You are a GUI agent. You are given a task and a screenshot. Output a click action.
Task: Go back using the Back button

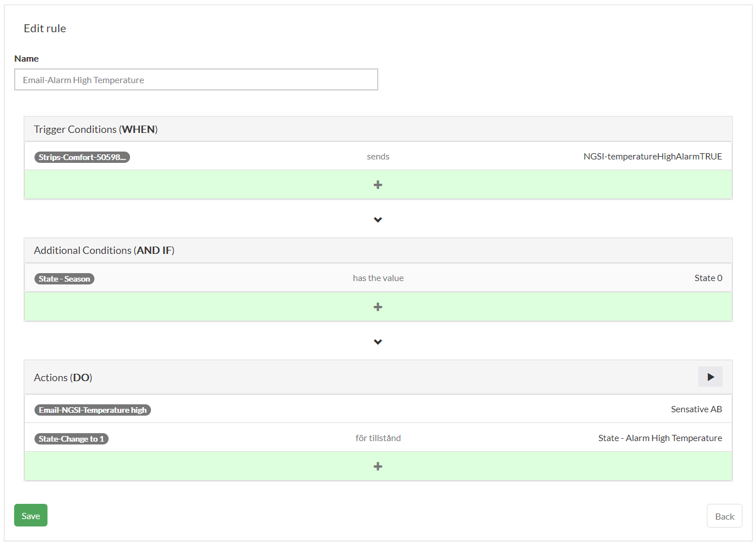pyautogui.click(x=724, y=516)
